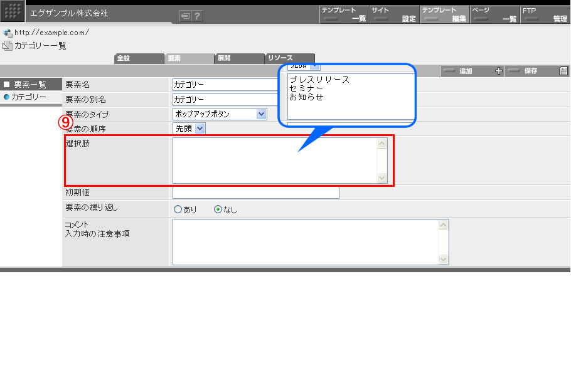This screenshot has width=571, height=392.
Task: Click the blue bullet icon beside カテゴリー
Action: pyautogui.click(x=6, y=97)
